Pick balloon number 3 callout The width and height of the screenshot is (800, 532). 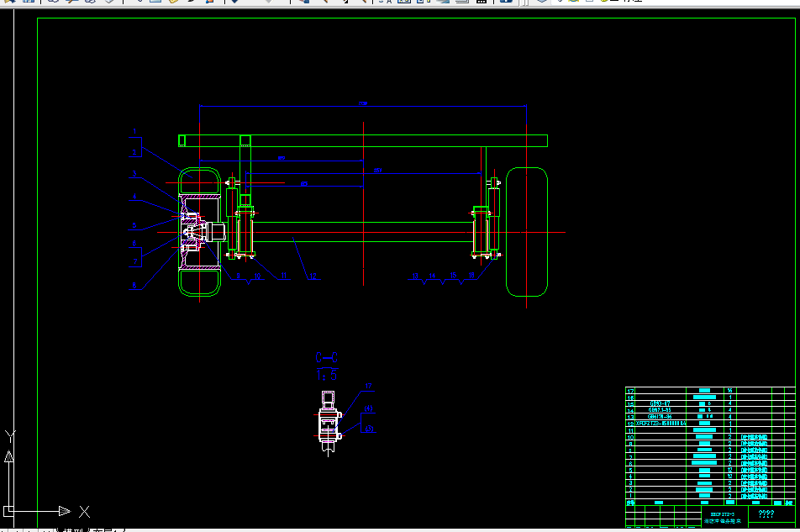coord(134,173)
